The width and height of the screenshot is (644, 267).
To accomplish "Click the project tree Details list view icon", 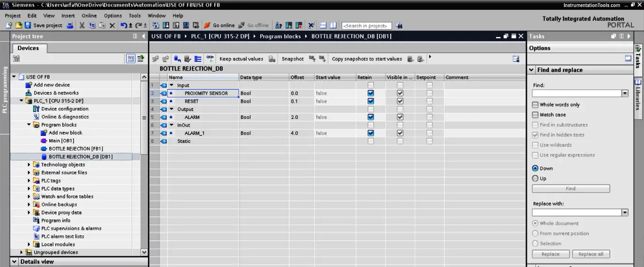I will point(131,59).
